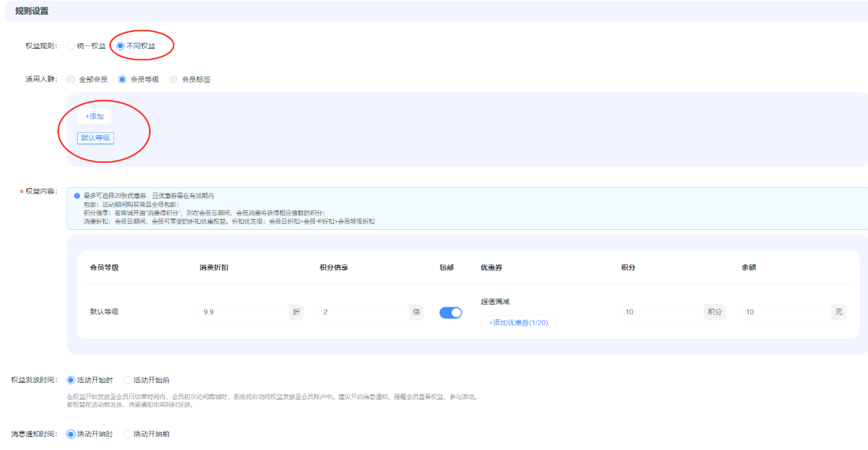Choose the 不同权益 radio option
The width and height of the screenshot is (868, 450).
(x=120, y=46)
